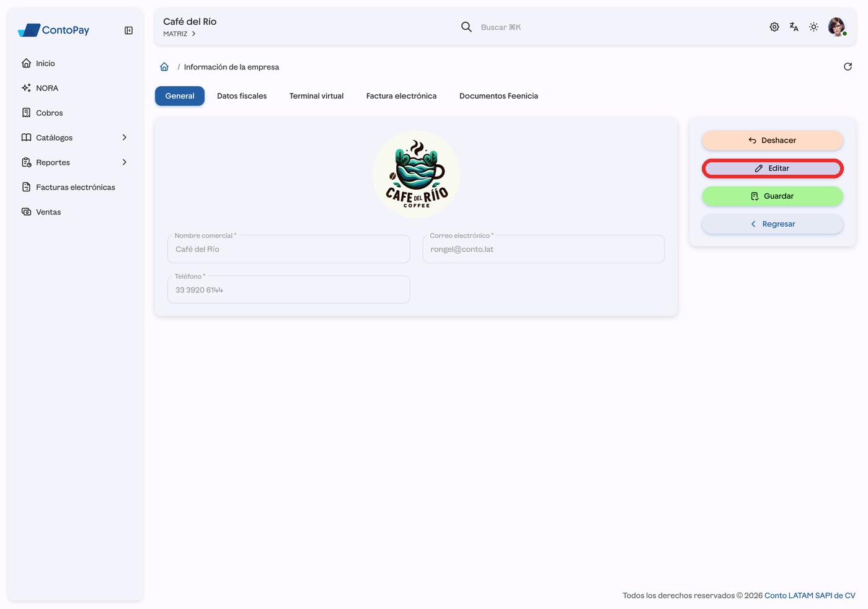Viewport: 868px width, 609px height.
Task: Click the Guardar button
Action: pos(773,196)
